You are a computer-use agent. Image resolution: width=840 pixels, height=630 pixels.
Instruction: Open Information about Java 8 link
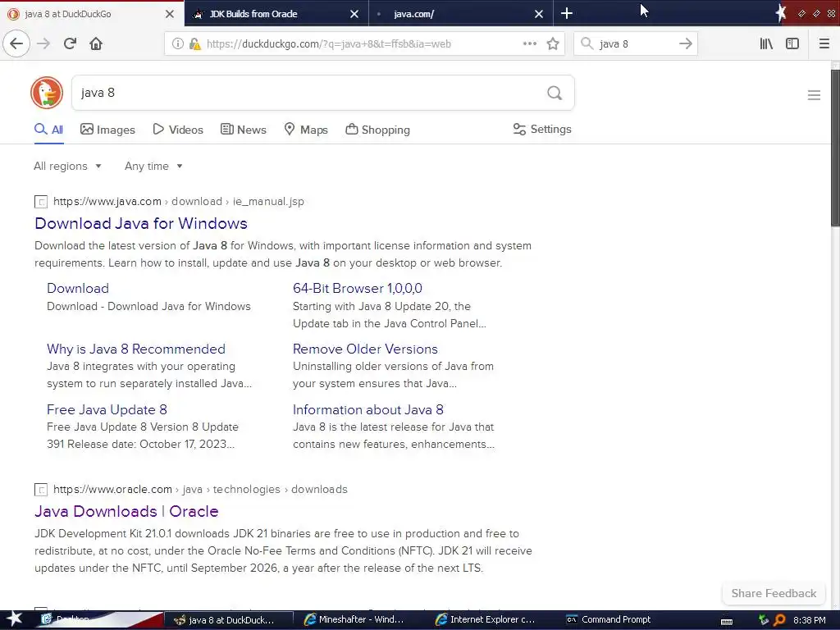[x=368, y=410]
